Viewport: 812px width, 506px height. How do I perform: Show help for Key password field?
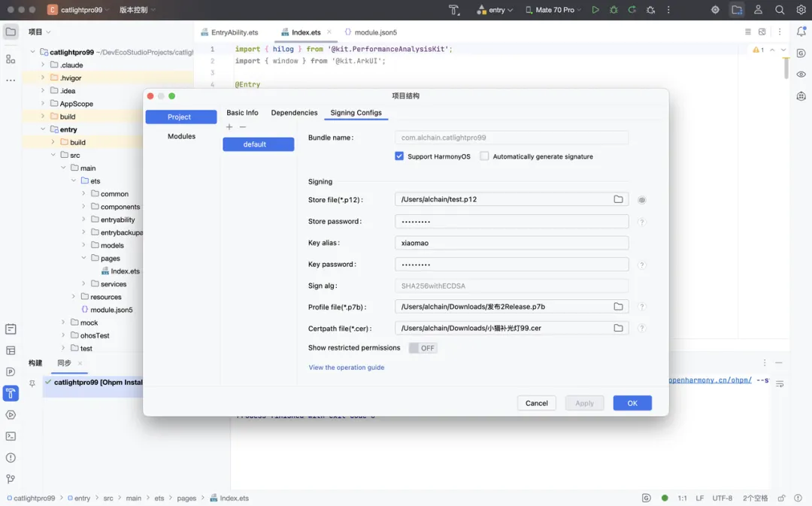pyautogui.click(x=641, y=265)
